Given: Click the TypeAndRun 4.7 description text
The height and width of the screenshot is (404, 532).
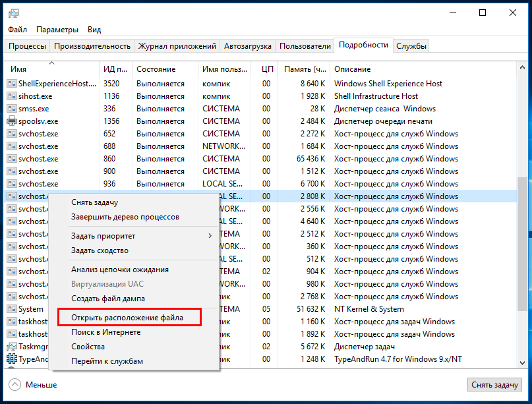Looking at the screenshot, I should [x=398, y=359].
